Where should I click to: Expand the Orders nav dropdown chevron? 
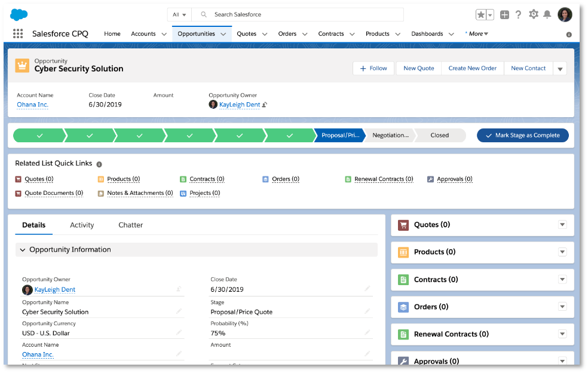pos(305,34)
